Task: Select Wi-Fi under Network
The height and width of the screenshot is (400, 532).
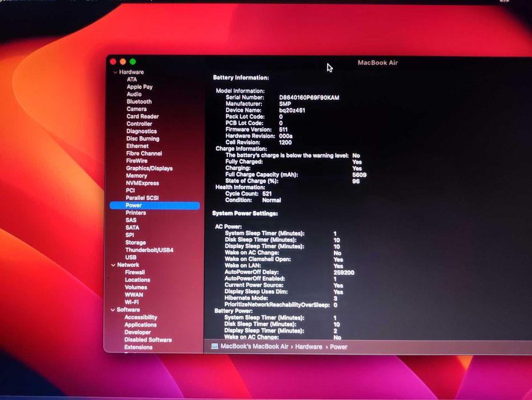Action: (x=132, y=302)
